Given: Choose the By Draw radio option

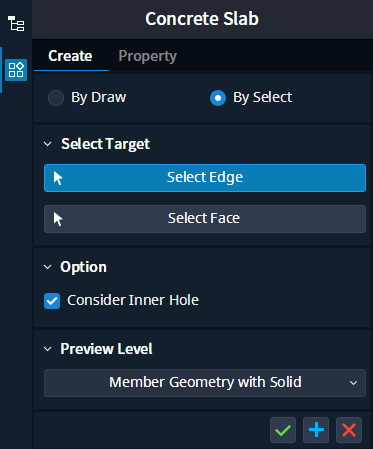Looking at the screenshot, I should pyautogui.click(x=56, y=98).
